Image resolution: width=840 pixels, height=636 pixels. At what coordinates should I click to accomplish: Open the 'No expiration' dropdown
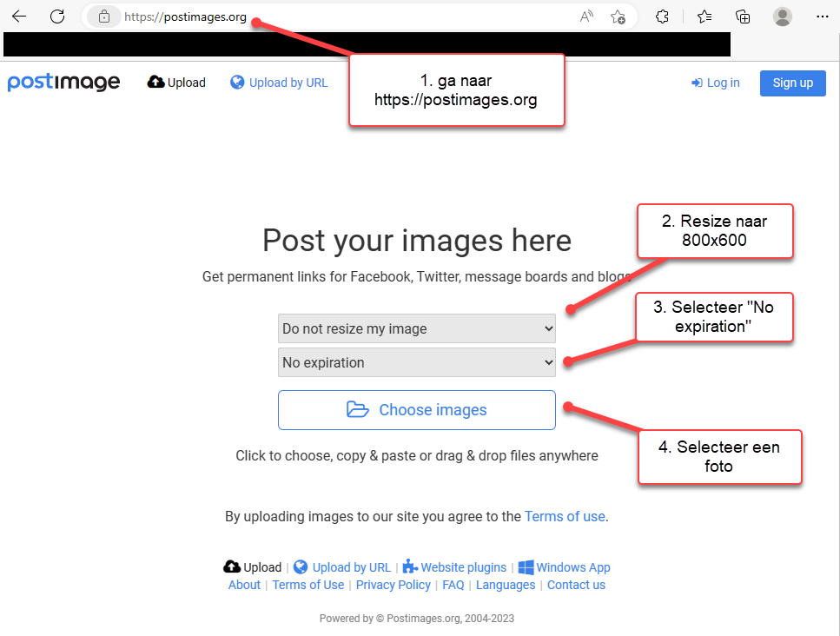[x=417, y=362]
